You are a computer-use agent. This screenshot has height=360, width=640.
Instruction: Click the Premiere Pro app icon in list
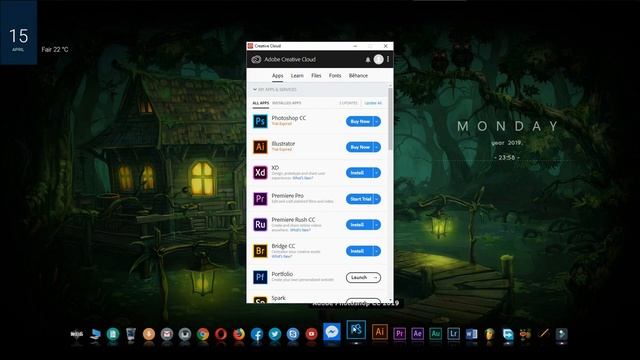[x=260, y=199]
